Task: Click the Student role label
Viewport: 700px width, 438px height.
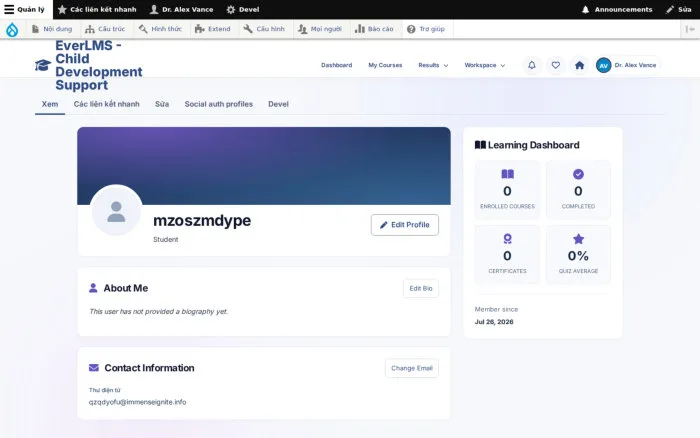Action: click(166, 239)
